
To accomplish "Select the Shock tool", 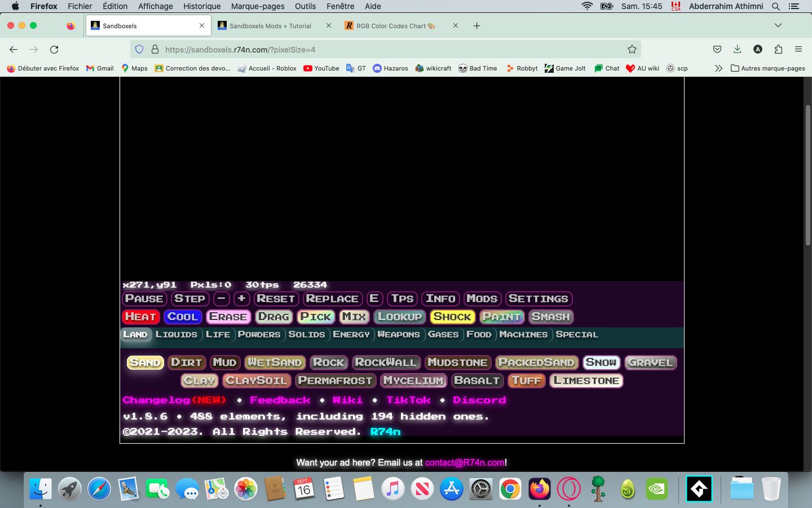I will [x=452, y=317].
